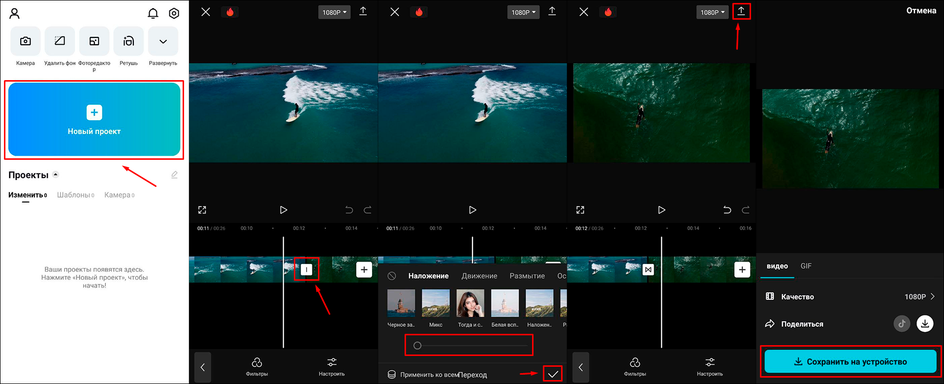Add a clip with plus button in wave editor with Фильтры
Viewport: 944px width, 384px height.
pyautogui.click(x=364, y=270)
